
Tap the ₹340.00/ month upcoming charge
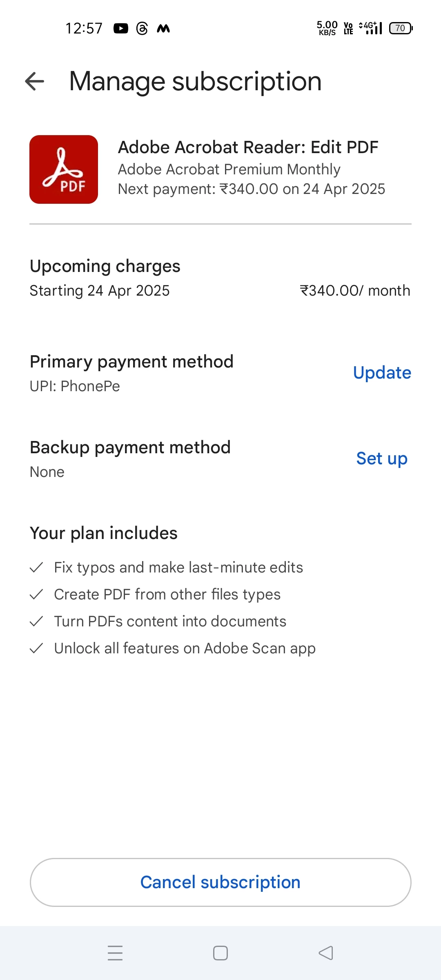[355, 290]
